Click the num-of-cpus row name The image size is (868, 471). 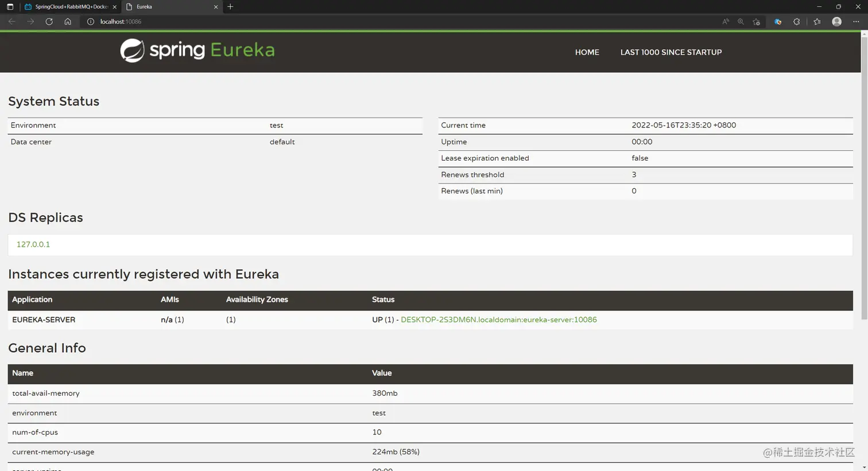click(x=35, y=433)
